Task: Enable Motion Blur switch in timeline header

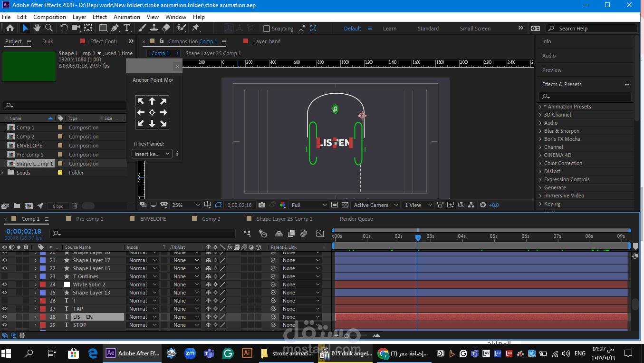Action: [x=304, y=234]
